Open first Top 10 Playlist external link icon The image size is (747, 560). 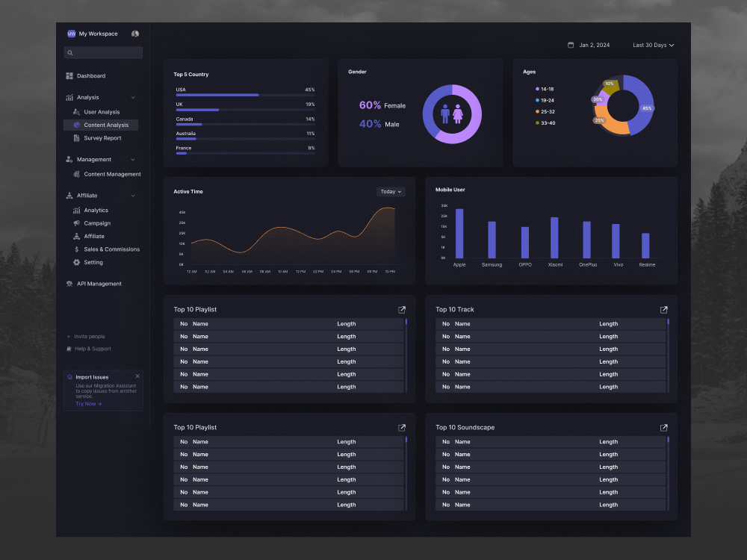coord(402,310)
